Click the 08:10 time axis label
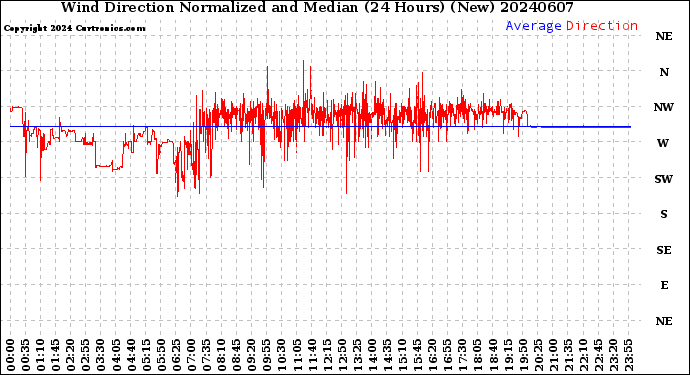 pyautogui.click(x=221, y=355)
